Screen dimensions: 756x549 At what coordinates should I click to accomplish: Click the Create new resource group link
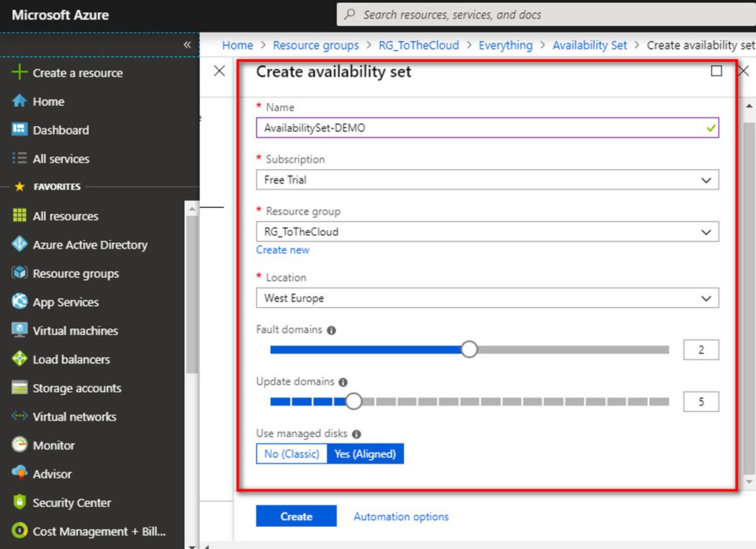pos(283,250)
